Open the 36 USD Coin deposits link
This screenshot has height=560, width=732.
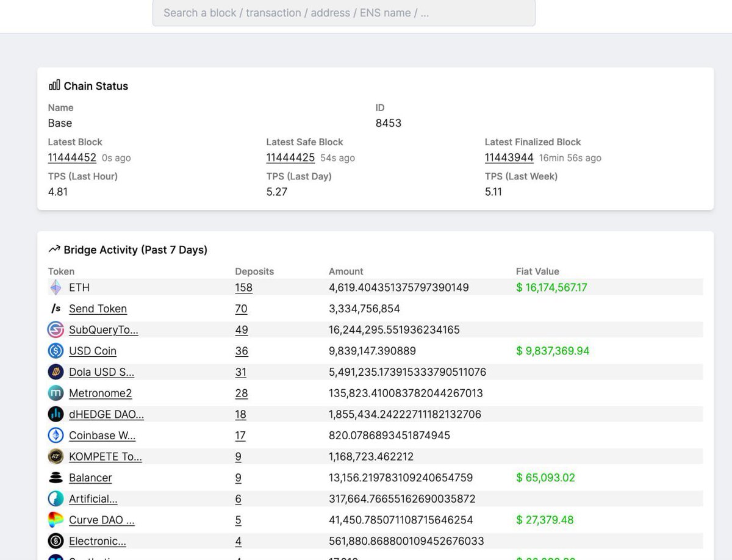coord(242,351)
